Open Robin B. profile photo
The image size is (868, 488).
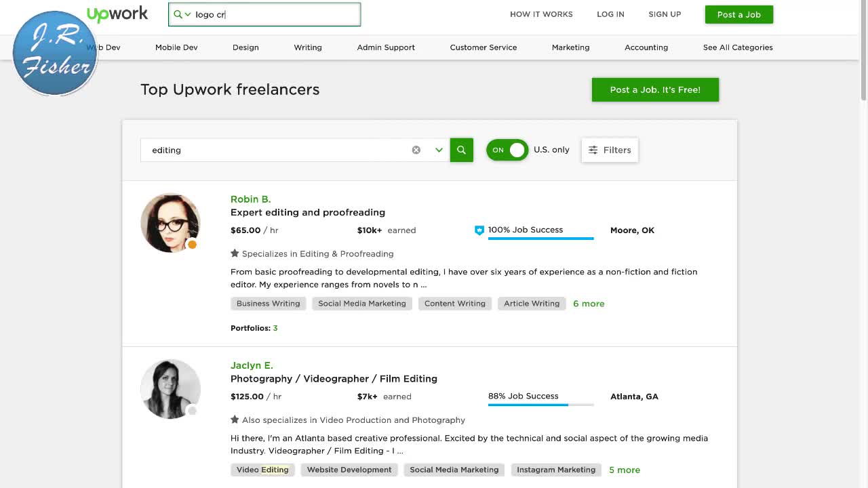point(170,223)
